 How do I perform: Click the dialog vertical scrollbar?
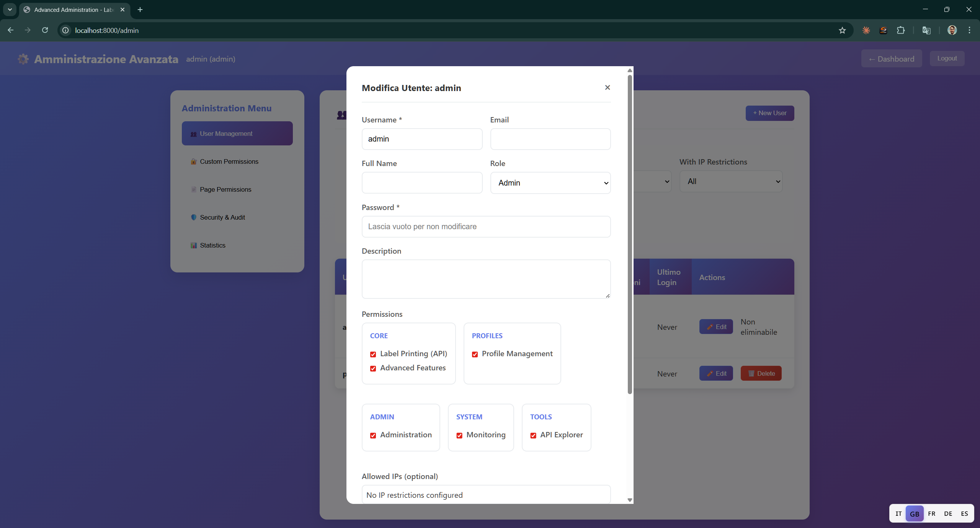click(630, 234)
